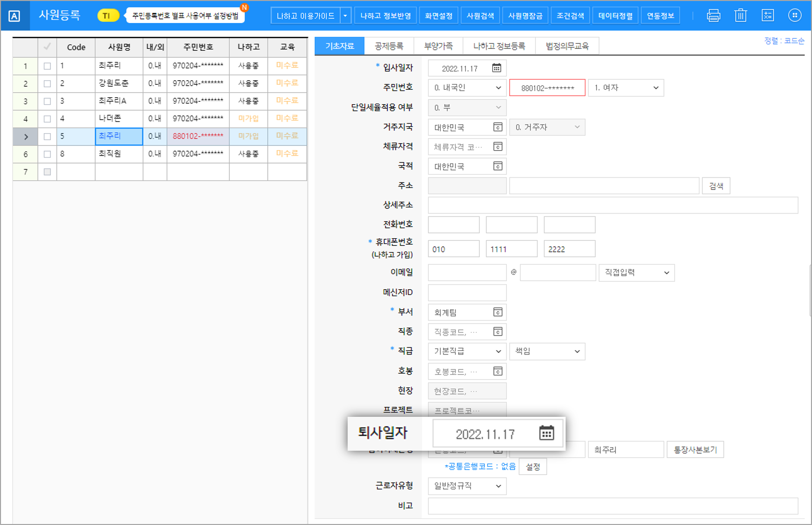Open the 기본직급 dropdown
The width and height of the screenshot is (812, 525).
467,351
